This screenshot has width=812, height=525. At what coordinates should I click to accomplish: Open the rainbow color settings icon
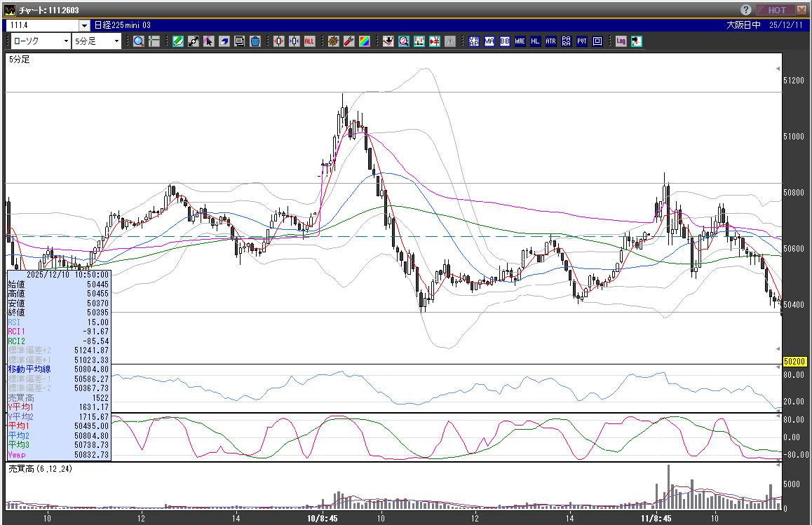pyautogui.click(x=364, y=41)
